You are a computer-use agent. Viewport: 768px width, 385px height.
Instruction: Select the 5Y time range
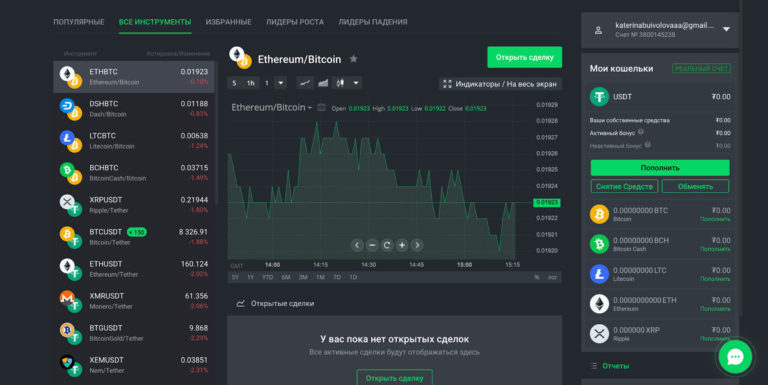point(235,277)
